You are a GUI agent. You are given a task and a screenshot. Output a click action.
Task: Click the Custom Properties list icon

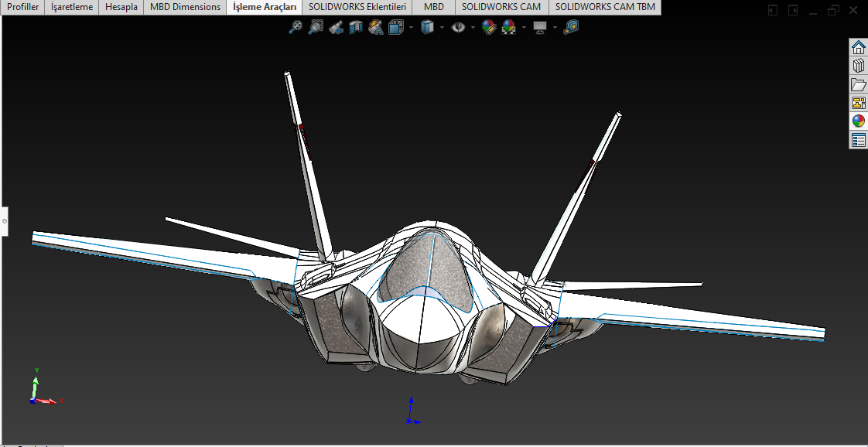[858, 140]
